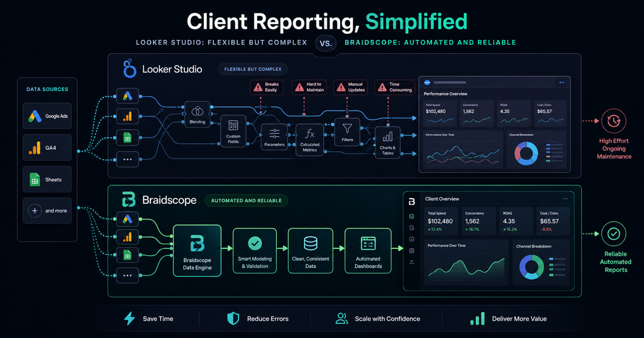The width and height of the screenshot is (644, 338).
Task: Select GA4 connector in Braidscope row
Action: click(128, 237)
